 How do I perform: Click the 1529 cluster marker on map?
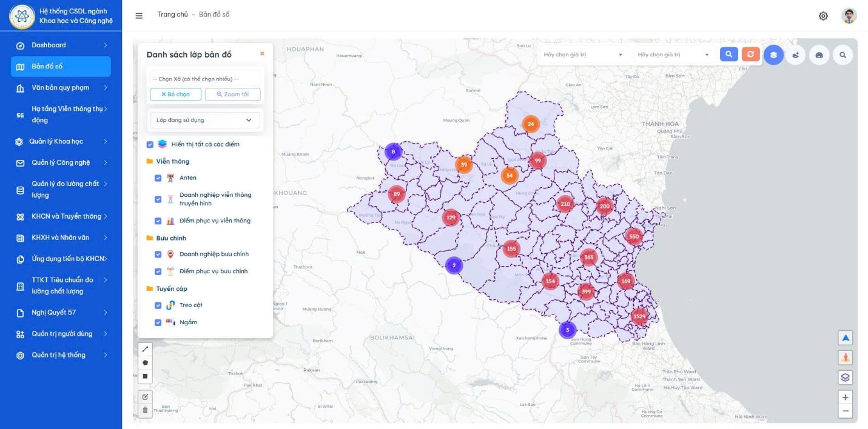coord(639,316)
